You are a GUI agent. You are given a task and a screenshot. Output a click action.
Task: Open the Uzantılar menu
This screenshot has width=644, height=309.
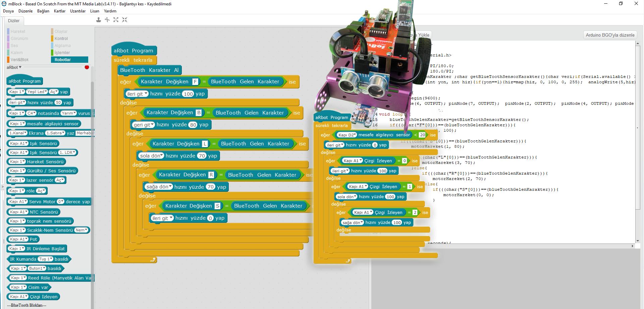click(x=78, y=11)
